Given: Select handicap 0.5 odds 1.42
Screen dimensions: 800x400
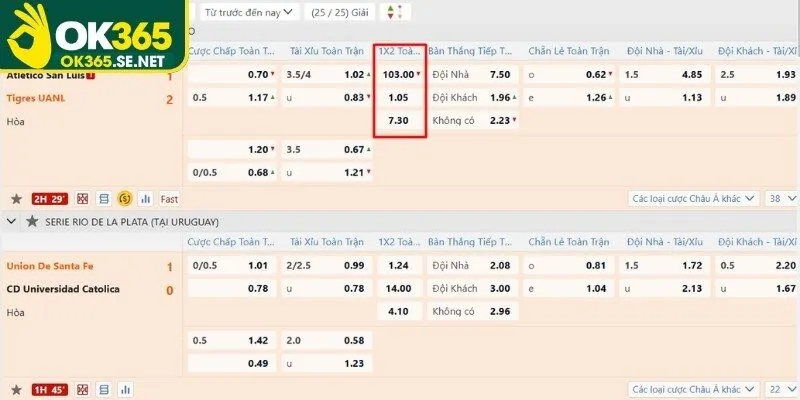Looking at the screenshot, I should point(232,340).
